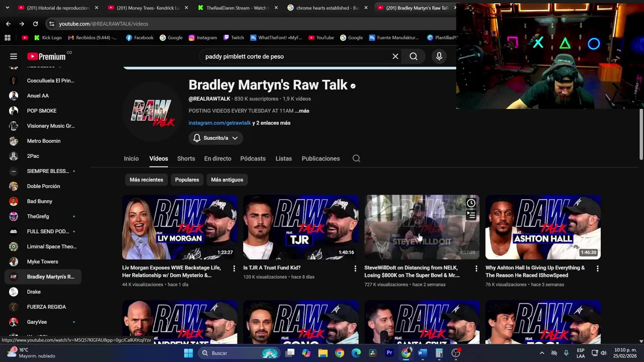644x362 pixels.
Task: Go forward in browser
Action: coord(22,24)
